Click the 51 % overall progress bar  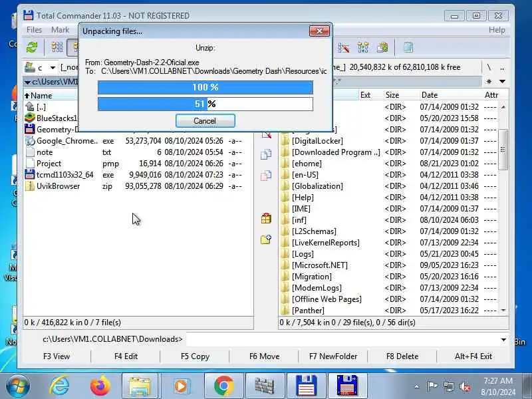[x=205, y=104]
